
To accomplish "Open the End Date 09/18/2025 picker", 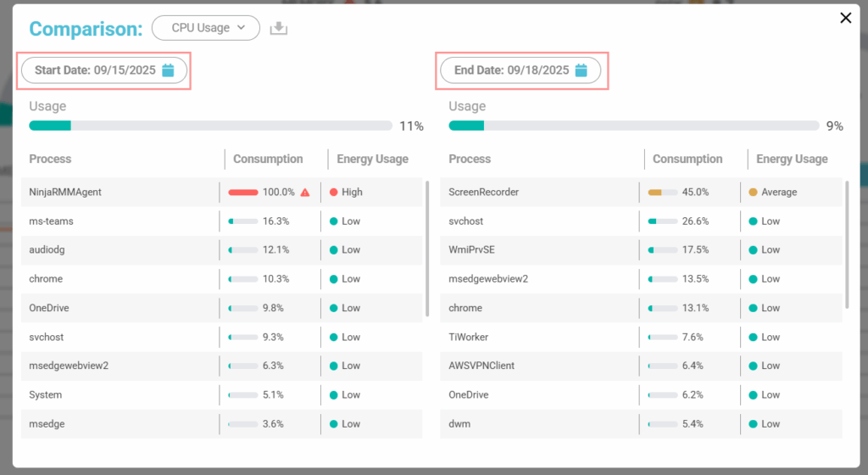I will pos(511,70).
